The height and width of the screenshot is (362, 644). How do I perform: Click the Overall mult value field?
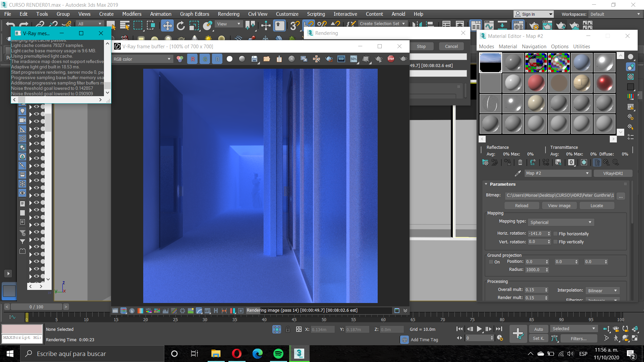534,290
